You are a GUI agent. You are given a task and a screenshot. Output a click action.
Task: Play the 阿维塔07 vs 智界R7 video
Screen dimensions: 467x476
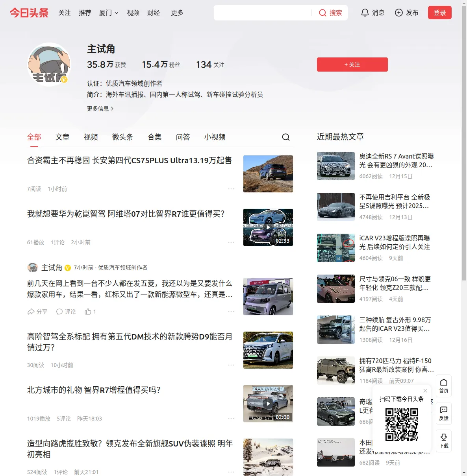(268, 227)
